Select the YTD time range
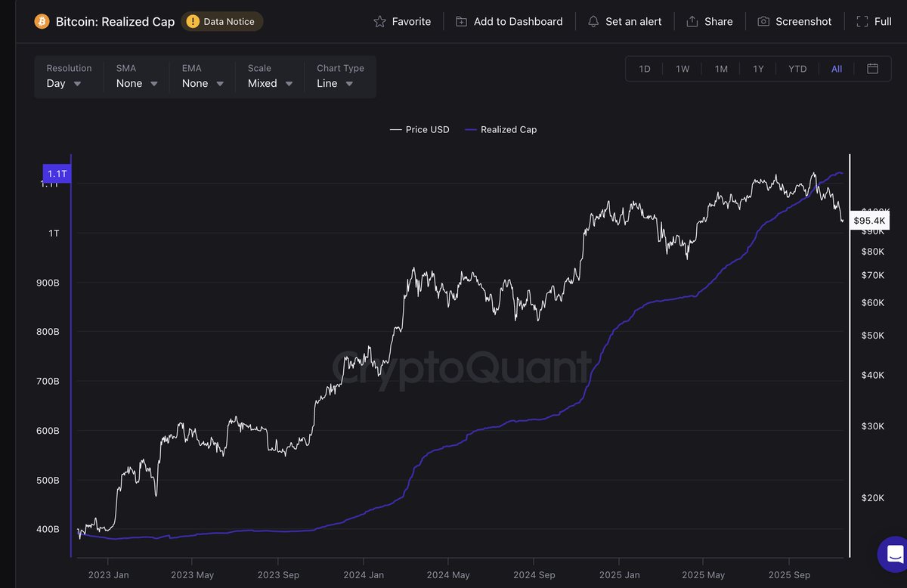Image resolution: width=907 pixels, height=588 pixels. [797, 69]
